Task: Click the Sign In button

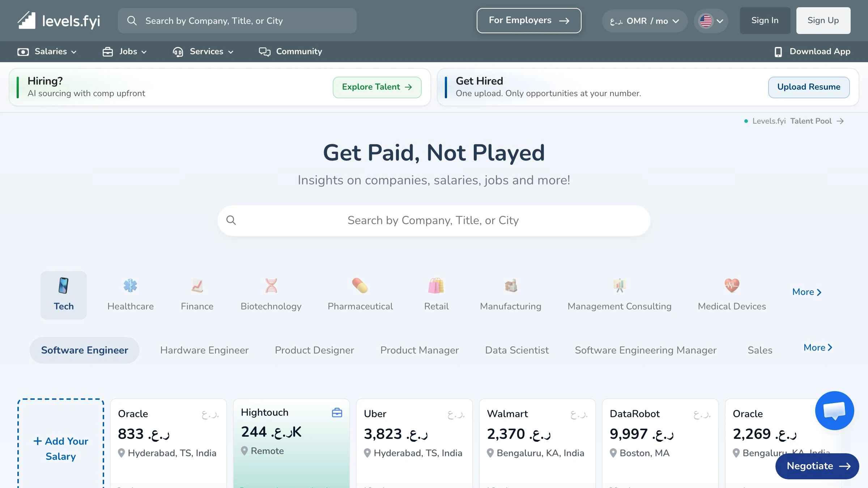Action: [765, 21]
